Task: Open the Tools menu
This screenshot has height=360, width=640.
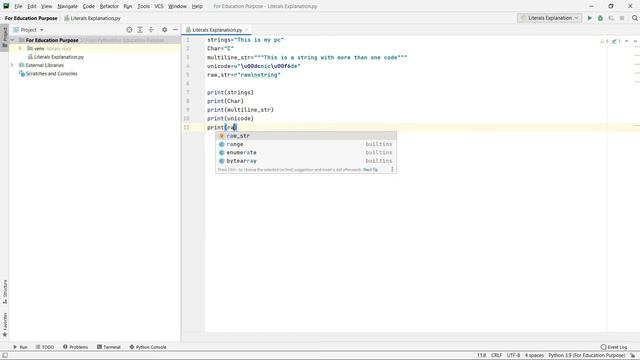Action: pos(143,6)
